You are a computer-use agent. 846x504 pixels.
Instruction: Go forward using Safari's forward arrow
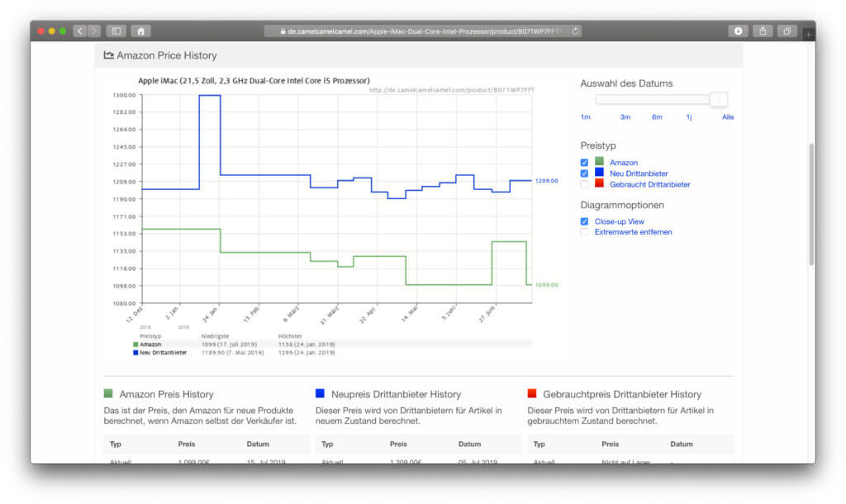[94, 31]
